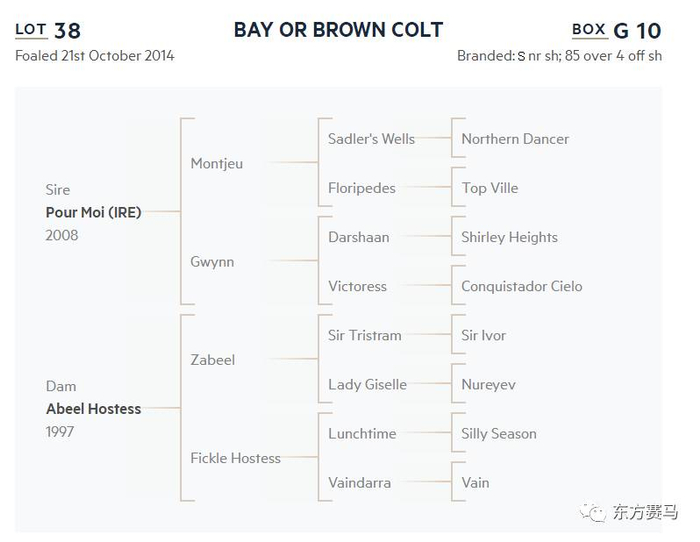Select Fickle Hostess in the pedigree

click(235, 458)
